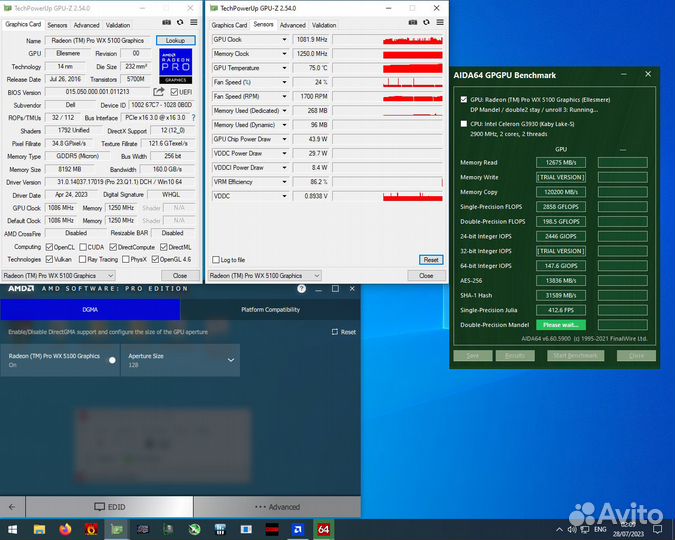
Task: Open the Fan Speed (RPM) sensor dropdown
Action: pos(284,96)
